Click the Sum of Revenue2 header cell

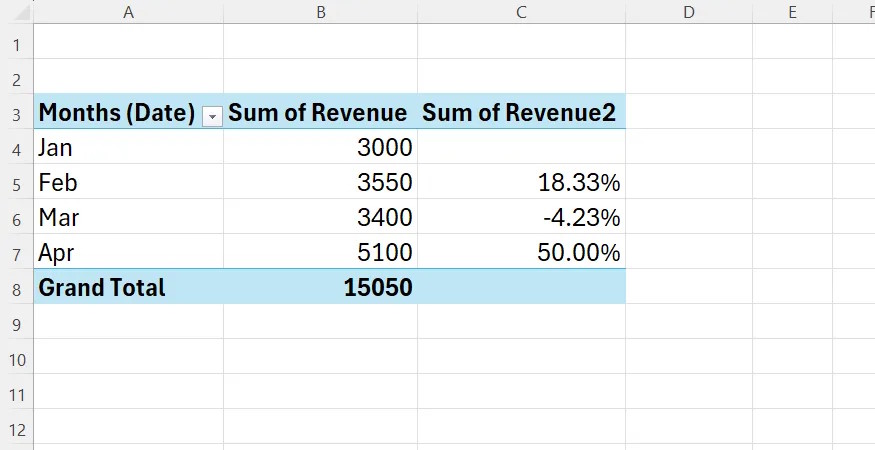coord(521,112)
